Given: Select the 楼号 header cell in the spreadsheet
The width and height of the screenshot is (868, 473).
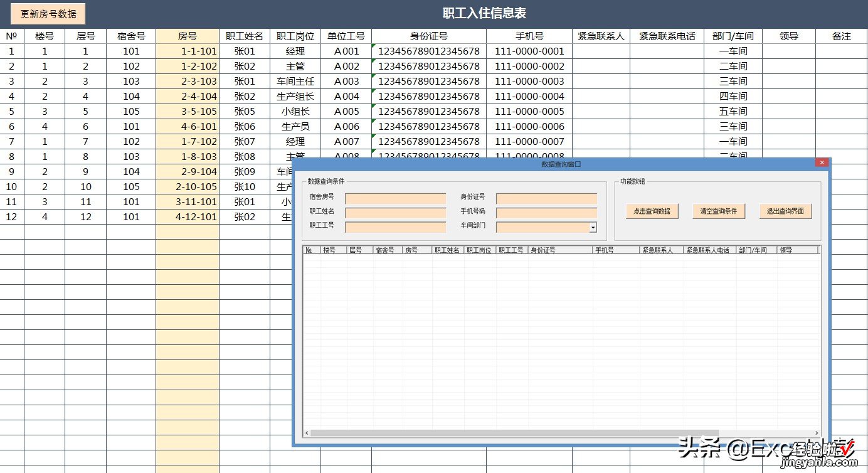Looking at the screenshot, I should [x=45, y=36].
